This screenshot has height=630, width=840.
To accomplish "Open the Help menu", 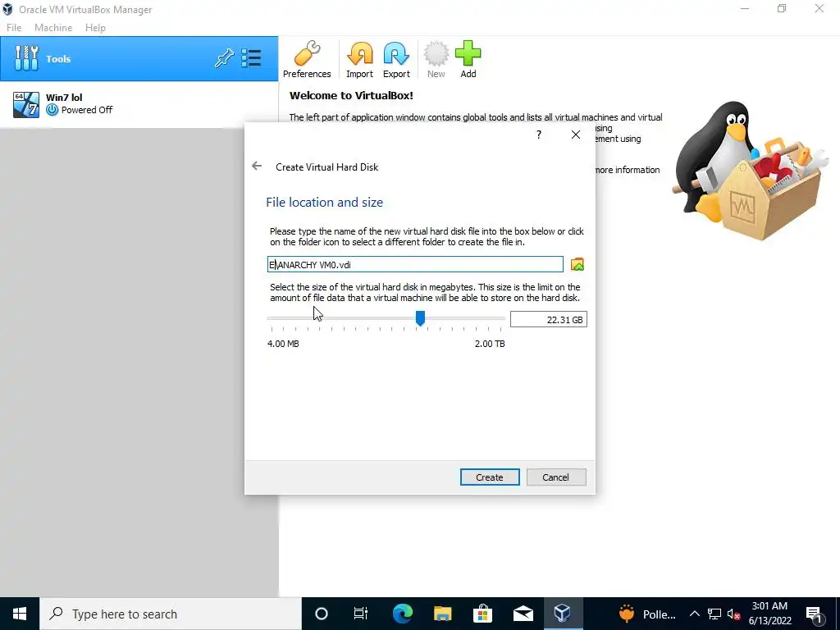I will coord(95,28).
